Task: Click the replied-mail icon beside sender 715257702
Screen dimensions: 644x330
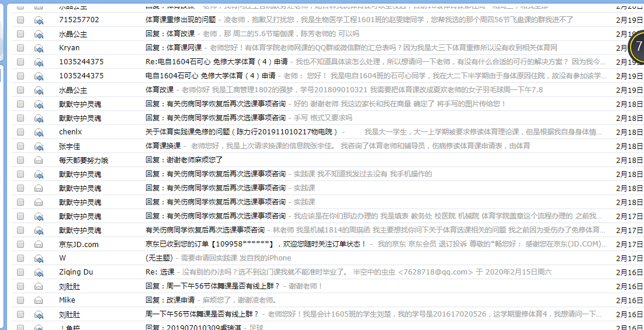Action: coord(39,20)
